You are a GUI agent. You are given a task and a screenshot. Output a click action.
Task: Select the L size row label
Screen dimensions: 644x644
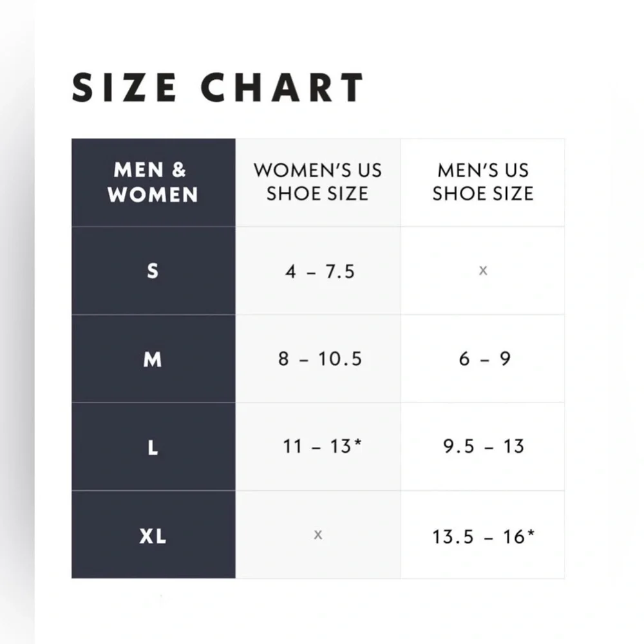(x=153, y=448)
